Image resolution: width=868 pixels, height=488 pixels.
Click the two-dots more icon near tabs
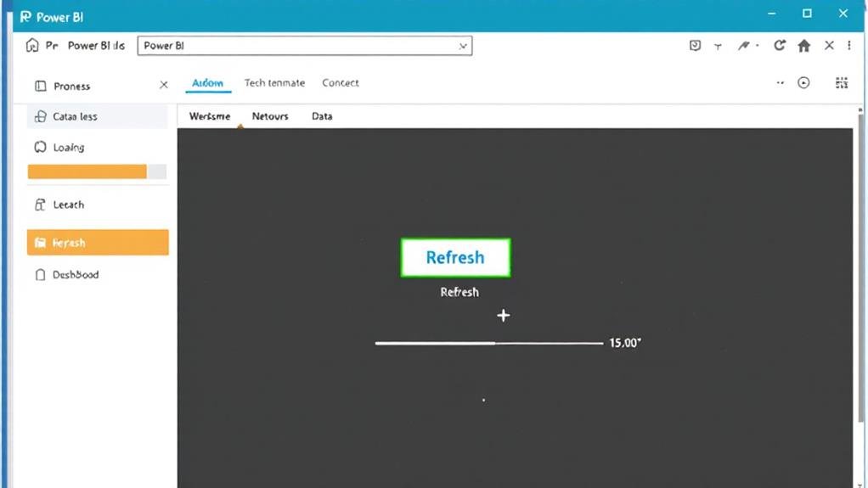pyautogui.click(x=780, y=83)
